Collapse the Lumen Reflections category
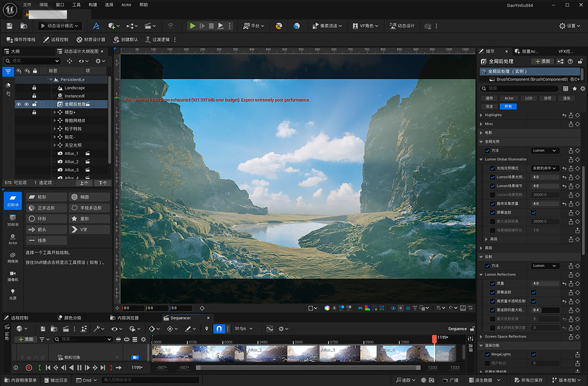The image size is (588, 386). (x=481, y=275)
